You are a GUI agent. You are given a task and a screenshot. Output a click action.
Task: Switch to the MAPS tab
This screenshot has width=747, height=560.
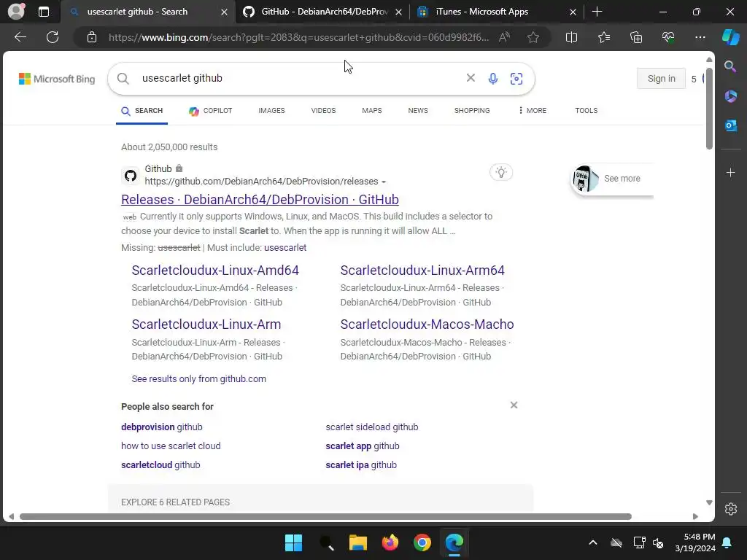click(371, 111)
